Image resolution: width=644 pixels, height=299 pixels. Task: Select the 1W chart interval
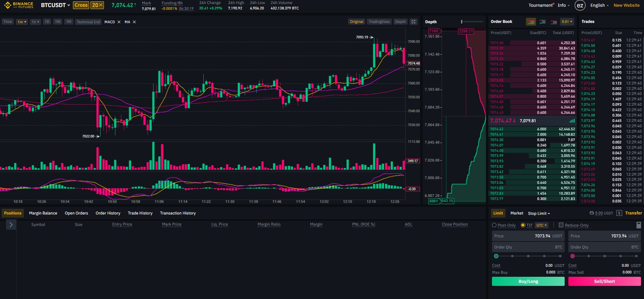click(x=58, y=22)
